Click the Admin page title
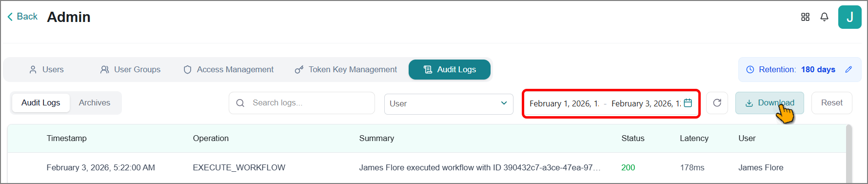This screenshot has height=184, width=868. 69,17
